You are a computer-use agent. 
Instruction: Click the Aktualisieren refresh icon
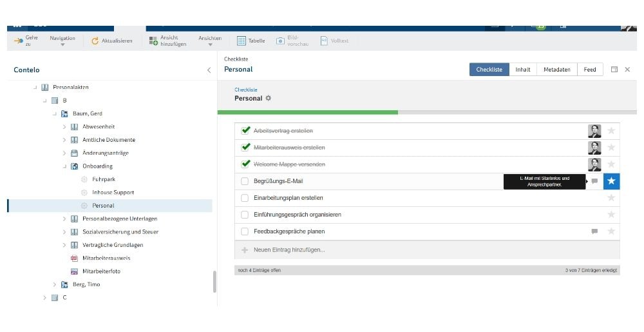pos(95,41)
